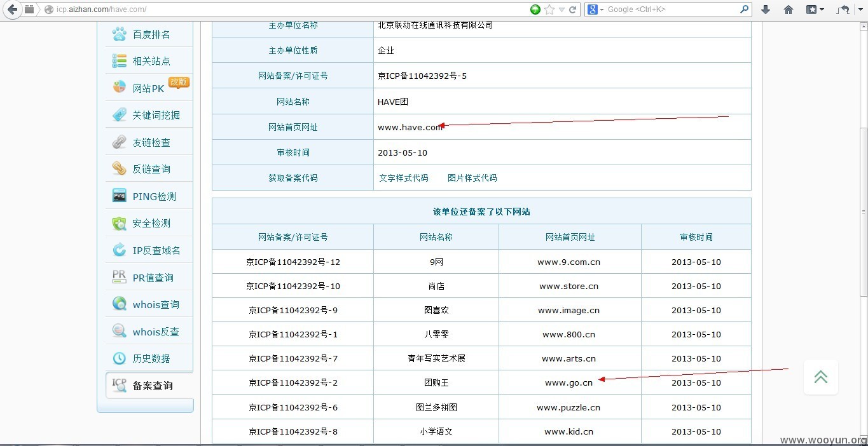868x446 pixels.
Task: Click the green go arrow in address bar
Action: point(535,10)
